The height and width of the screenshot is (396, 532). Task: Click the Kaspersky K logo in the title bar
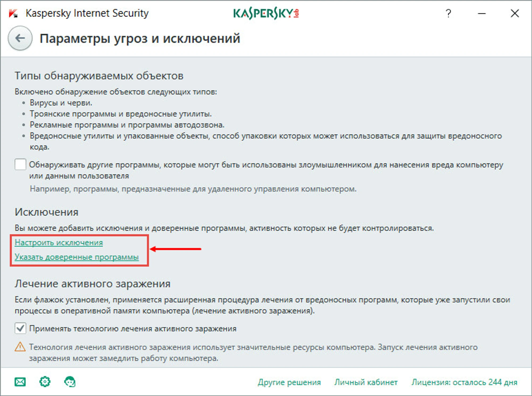13,13
